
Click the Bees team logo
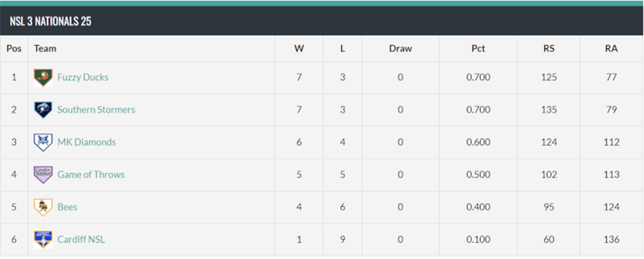point(43,207)
